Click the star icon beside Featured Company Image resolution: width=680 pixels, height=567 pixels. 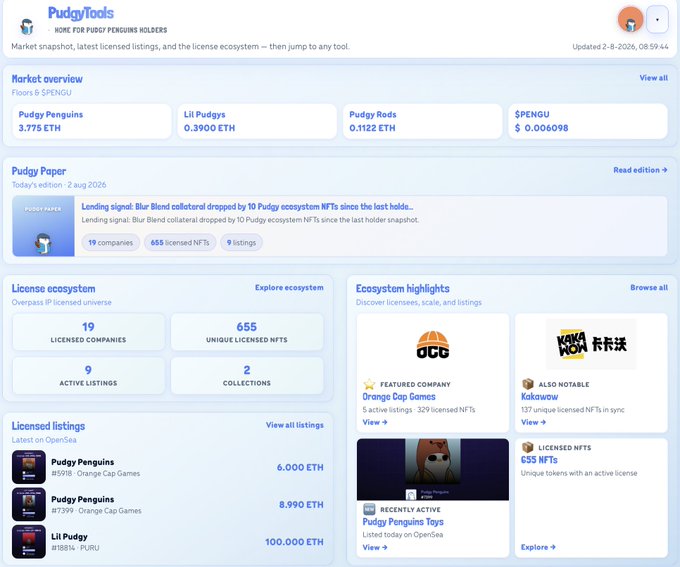coord(369,384)
